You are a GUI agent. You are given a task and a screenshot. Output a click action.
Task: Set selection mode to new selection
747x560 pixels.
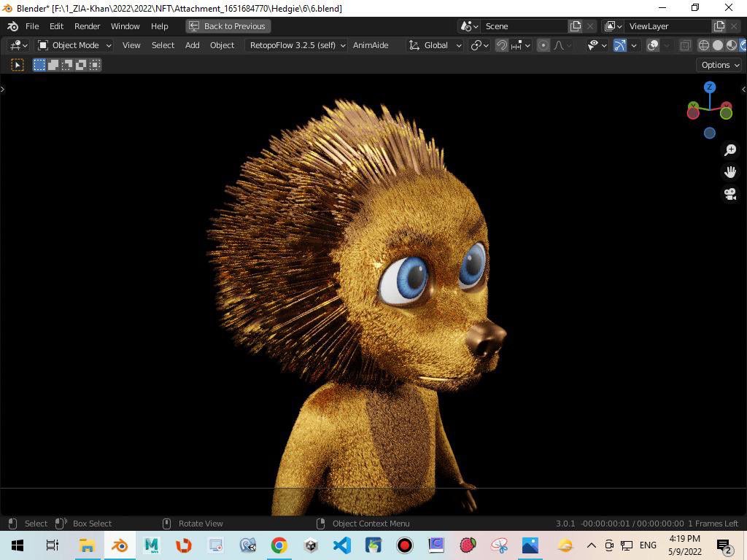click(39, 65)
